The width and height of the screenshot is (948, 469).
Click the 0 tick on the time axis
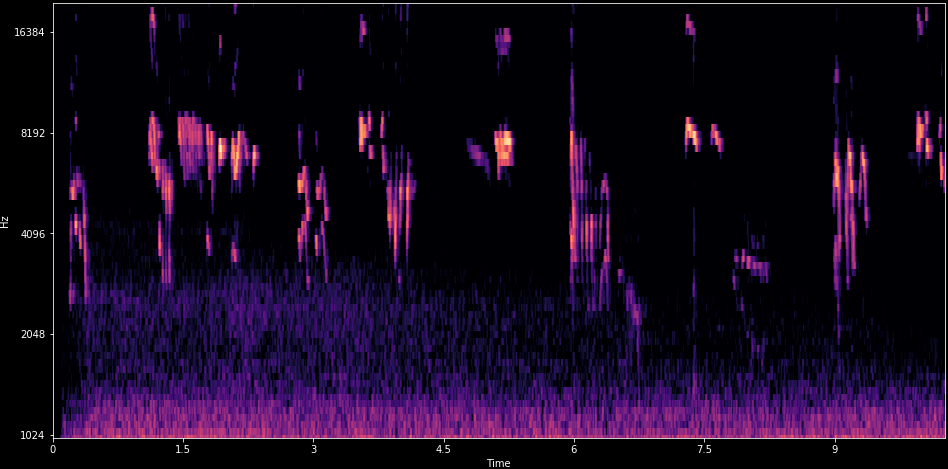point(53,449)
